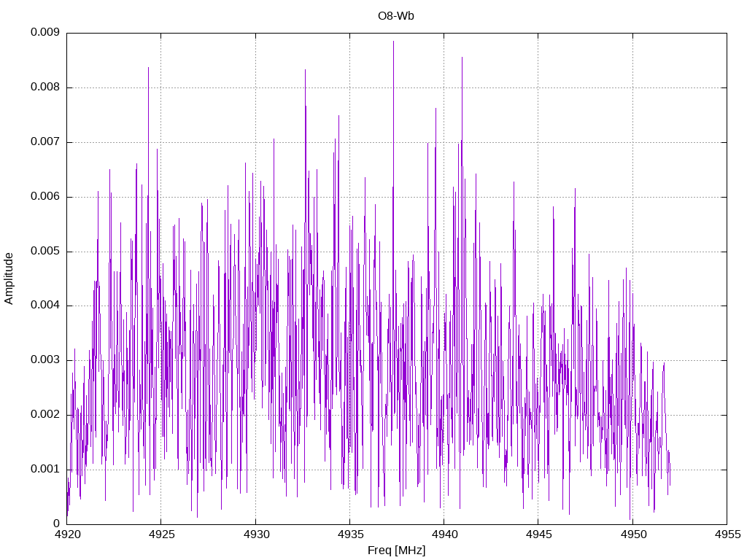Click y-axis tick label 0.007
747x560 pixels.
tap(45, 142)
